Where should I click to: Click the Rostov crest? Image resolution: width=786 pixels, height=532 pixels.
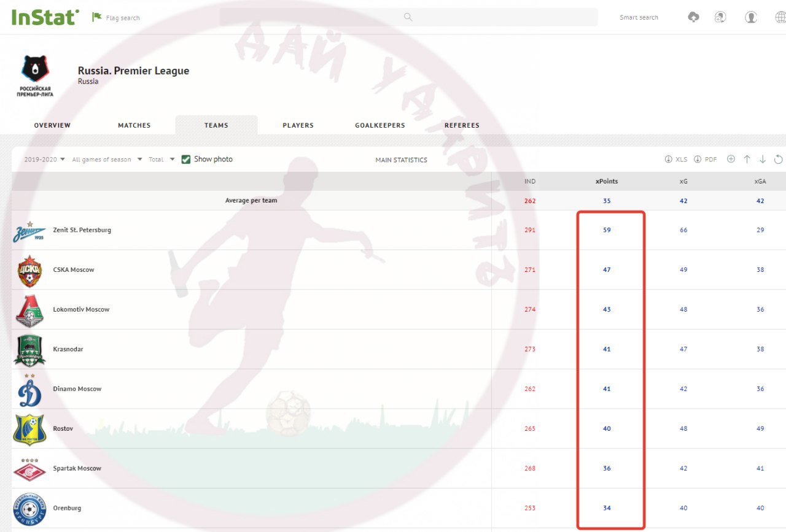29,430
